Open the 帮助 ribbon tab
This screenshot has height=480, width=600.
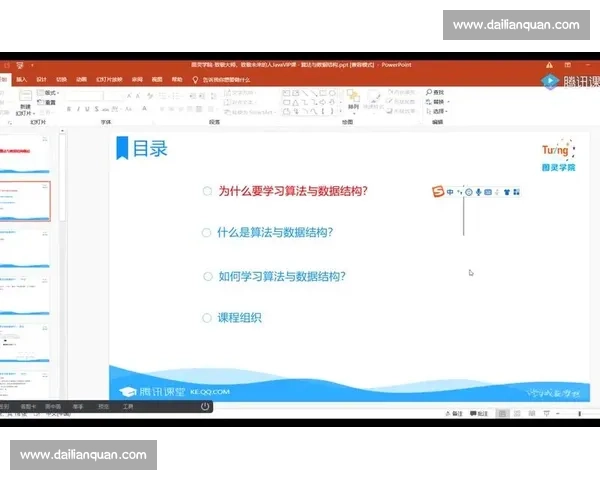click(177, 80)
